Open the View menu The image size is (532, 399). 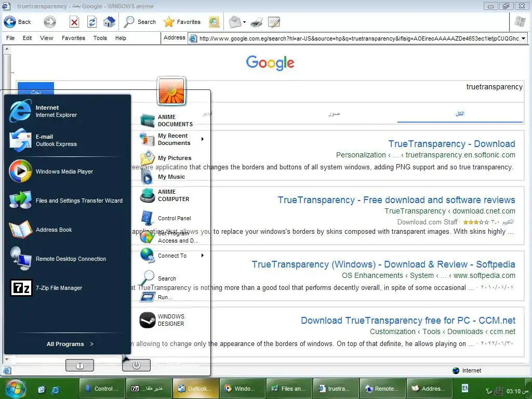(x=46, y=38)
